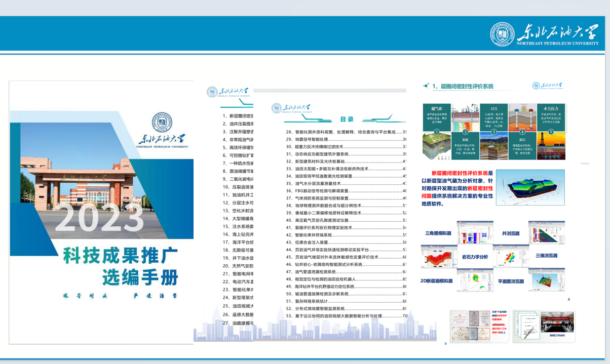
Task: Click the 2D断层面模拟器 label
Action: (437, 281)
